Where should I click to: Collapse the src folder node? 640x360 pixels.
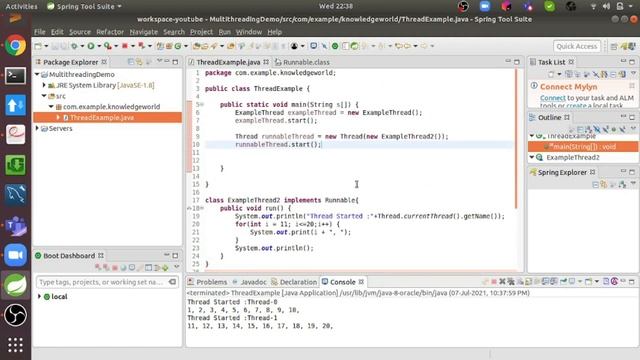44,96
